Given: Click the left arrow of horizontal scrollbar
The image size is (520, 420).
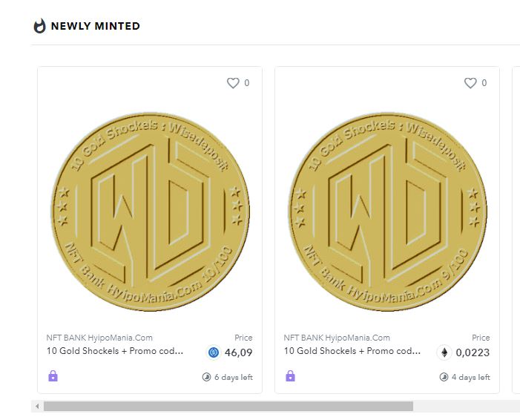Looking at the screenshot, I should tap(35, 406).
